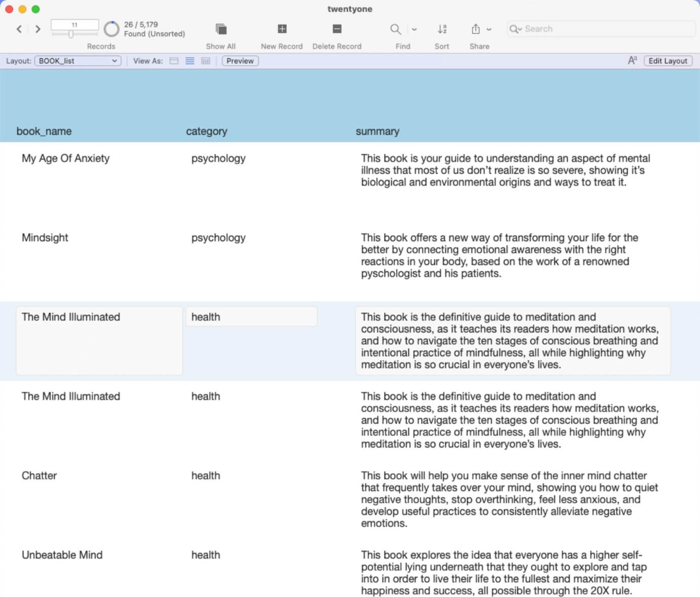Viewport: 700px width, 597px height.
Task: Click the found set pie chart icon
Action: tap(111, 29)
